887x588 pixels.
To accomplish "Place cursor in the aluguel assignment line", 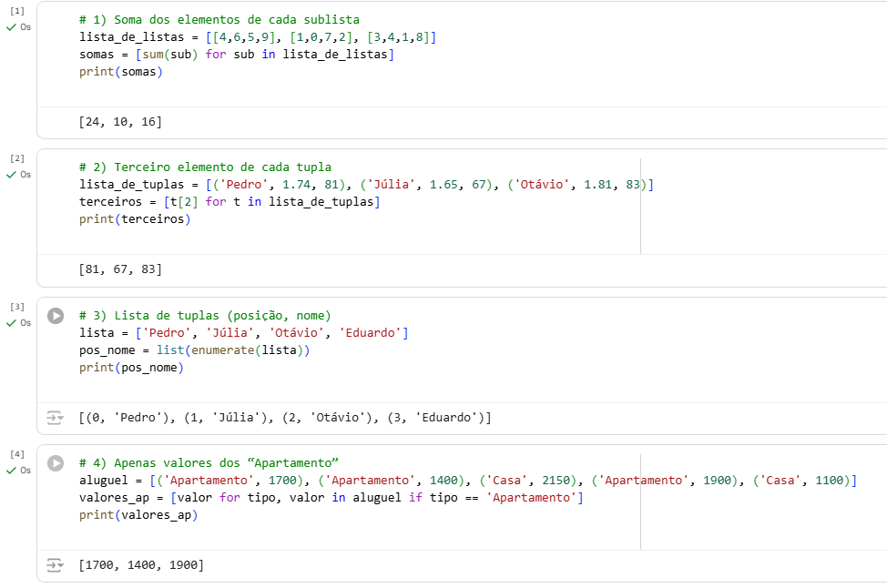I will [468, 481].
